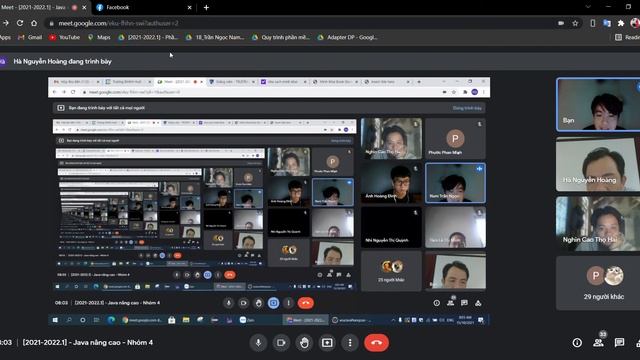The image size is (640, 360).
Task: Click Anh Hoàng Đình tile in presented screen
Action: 391,183
